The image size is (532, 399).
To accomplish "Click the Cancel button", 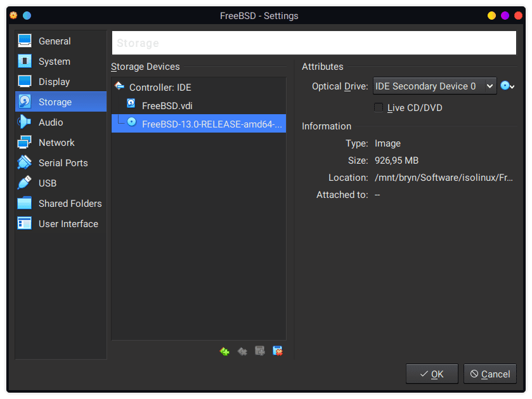I will [x=490, y=374].
